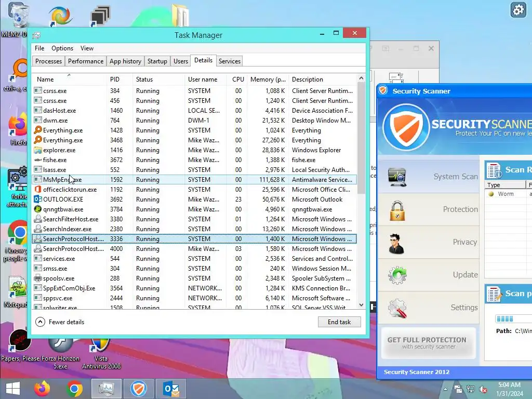This screenshot has width=532, height=399.
Task: Select the SppExtComObj.Exe process row
Action: [x=194, y=288]
